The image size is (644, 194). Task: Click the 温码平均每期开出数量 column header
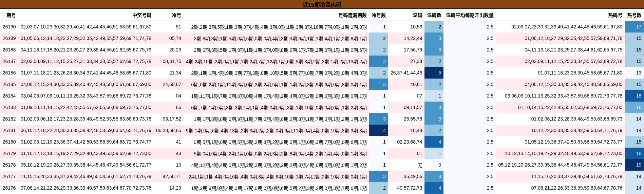coord(470,15)
